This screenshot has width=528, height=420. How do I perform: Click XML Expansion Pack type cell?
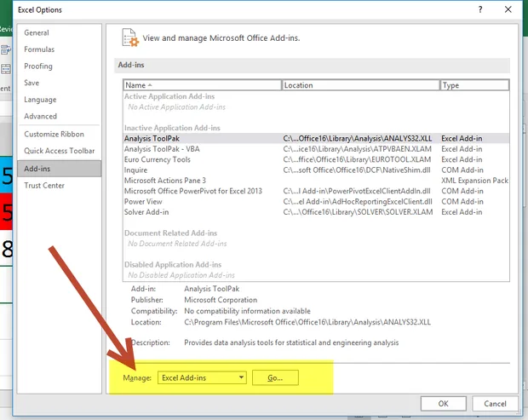click(475, 181)
